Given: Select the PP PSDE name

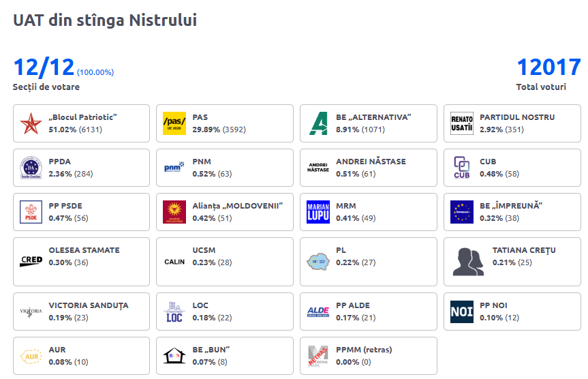Looking at the screenshot, I should [x=65, y=206].
